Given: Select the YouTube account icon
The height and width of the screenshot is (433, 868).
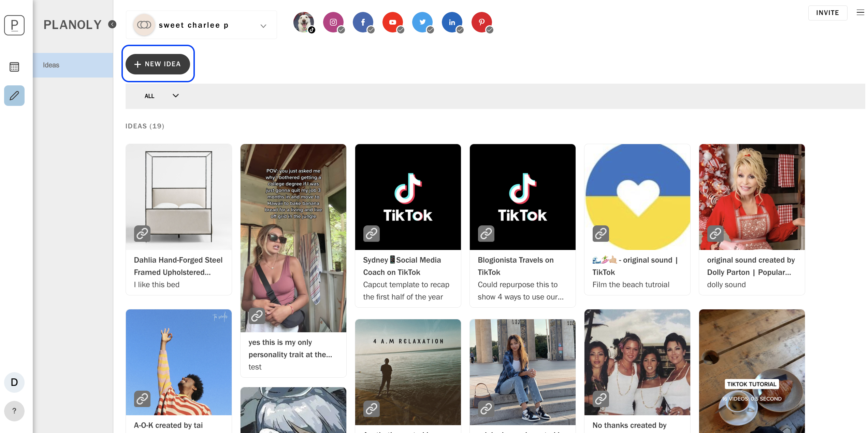Looking at the screenshot, I should (393, 23).
